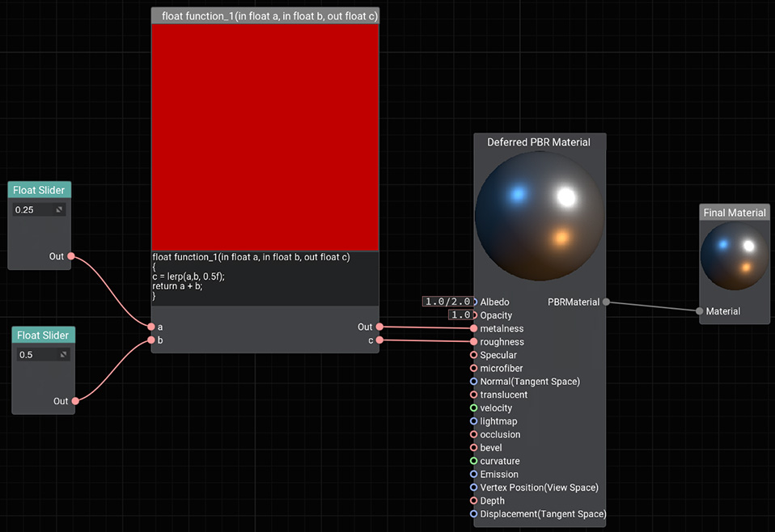
Task: Select input port a on the function_1 node
Action: (150, 327)
